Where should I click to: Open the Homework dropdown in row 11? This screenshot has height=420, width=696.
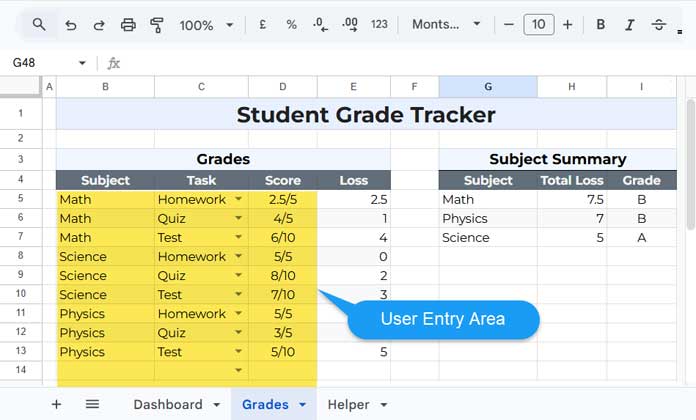click(238, 313)
